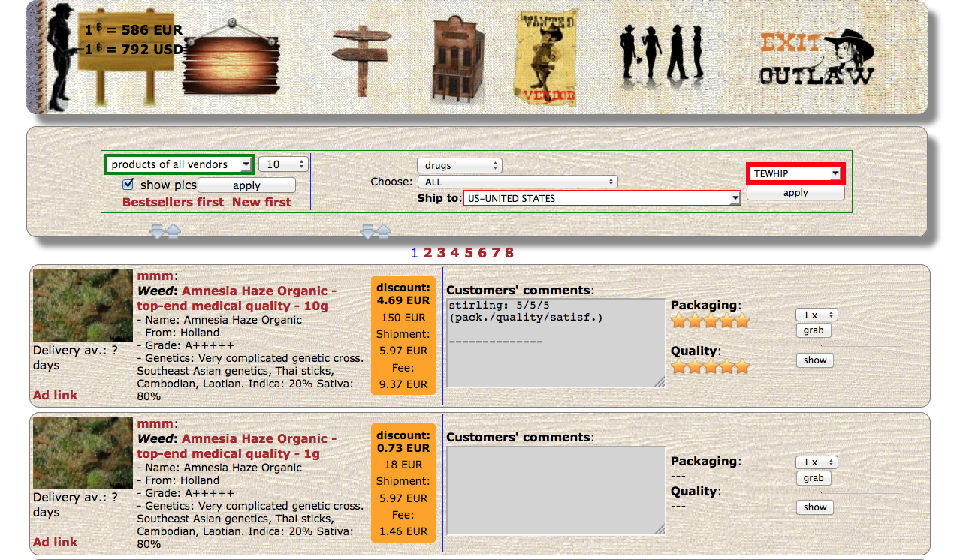
Task: Go to page 3 of results
Action: coord(441,253)
